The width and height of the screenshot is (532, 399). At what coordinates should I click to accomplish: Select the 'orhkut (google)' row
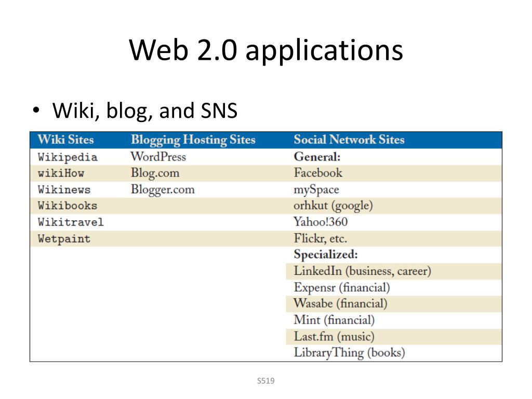tap(333, 206)
